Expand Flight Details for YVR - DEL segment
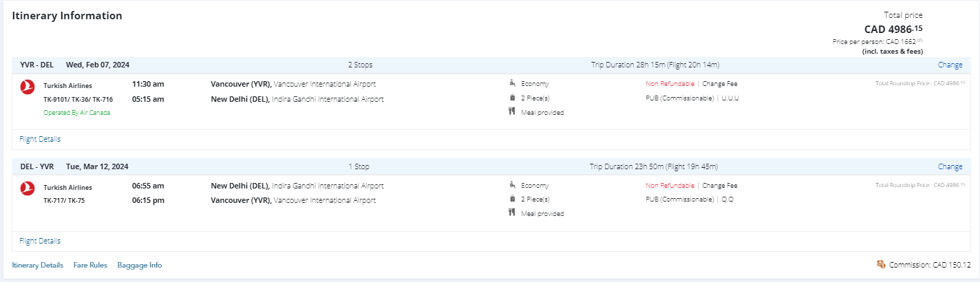 [x=40, y=140]
